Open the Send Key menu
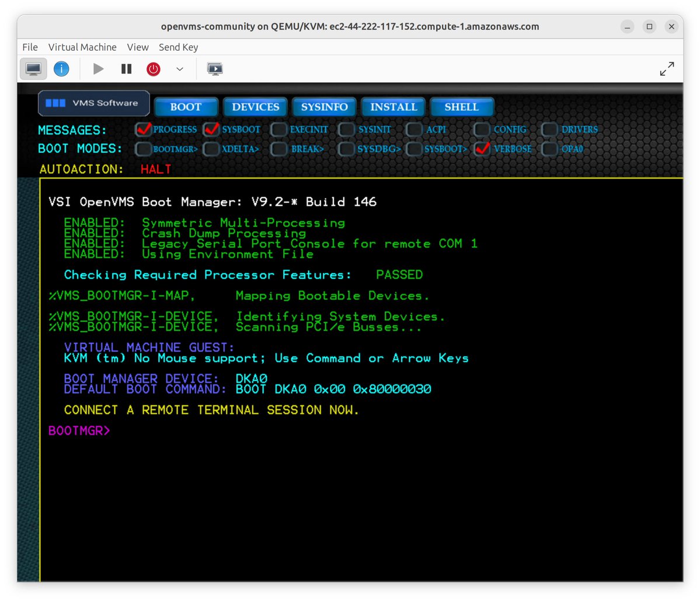 click(x=178, y=47)
